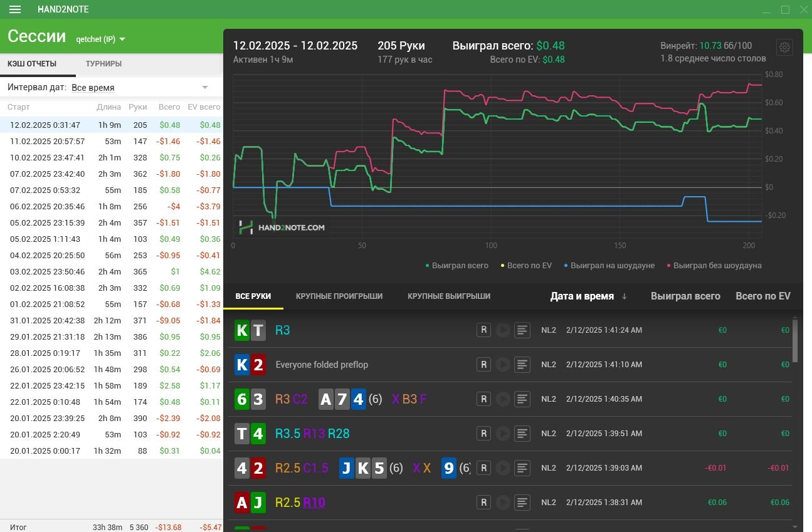This screenshot has width=812, height=532.
Task: Sort sessions by Всего column header
Action: (169, 107)
